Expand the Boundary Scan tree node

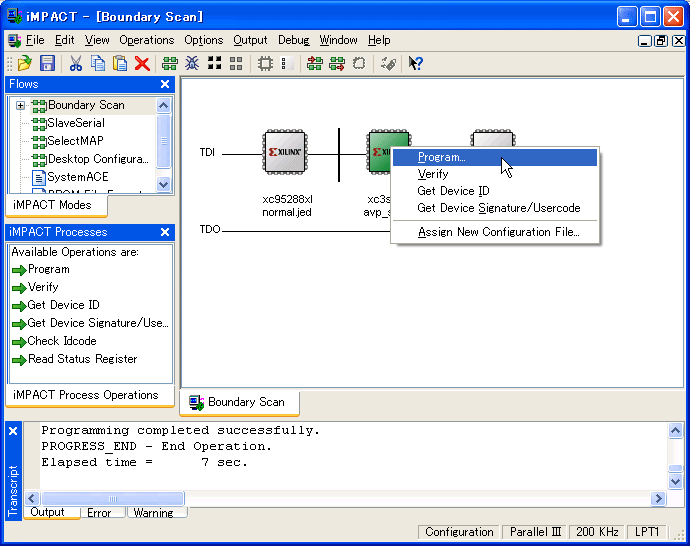coord(20,105)
